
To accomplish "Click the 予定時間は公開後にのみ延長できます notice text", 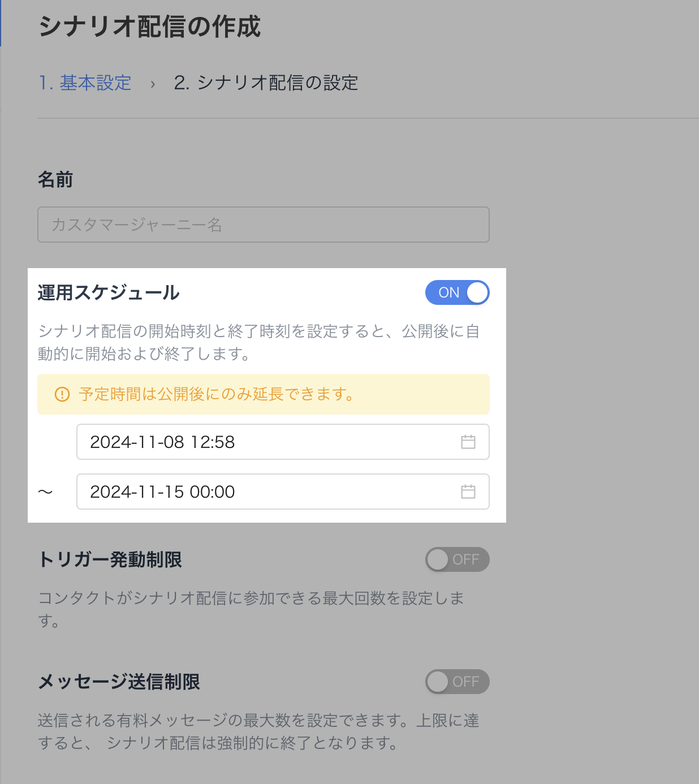I will (217, 394).
